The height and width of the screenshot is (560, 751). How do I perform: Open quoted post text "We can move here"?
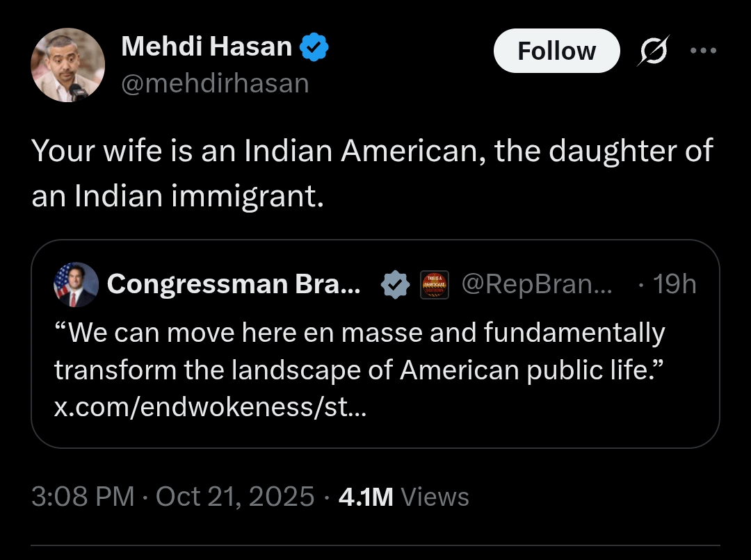click(x=359, y=333)
